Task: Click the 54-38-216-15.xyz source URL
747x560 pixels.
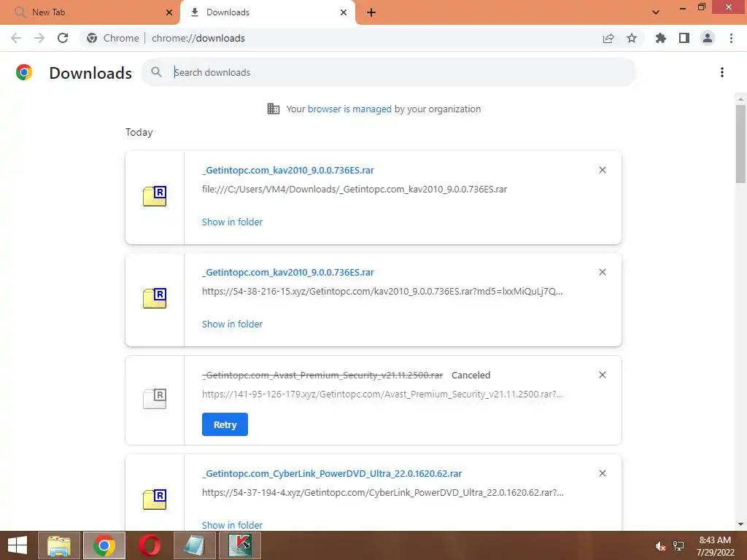Action: [382, 292]
